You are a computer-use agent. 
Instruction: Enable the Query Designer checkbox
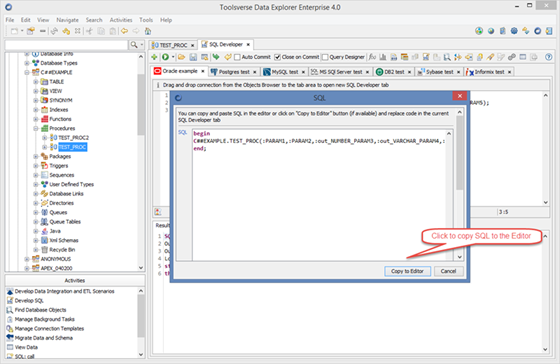[x=325, y=57]
